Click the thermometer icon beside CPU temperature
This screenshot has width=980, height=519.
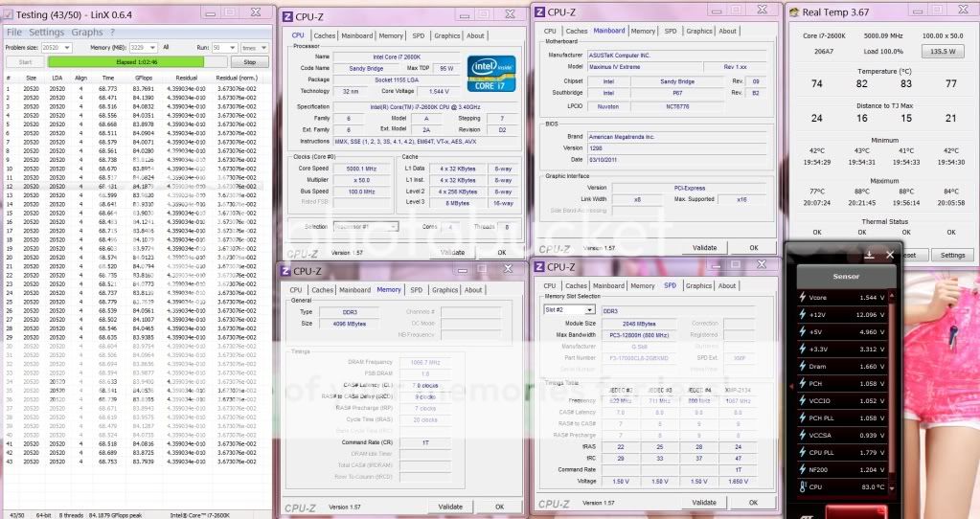pyautogui.click(x=801, y=486)
